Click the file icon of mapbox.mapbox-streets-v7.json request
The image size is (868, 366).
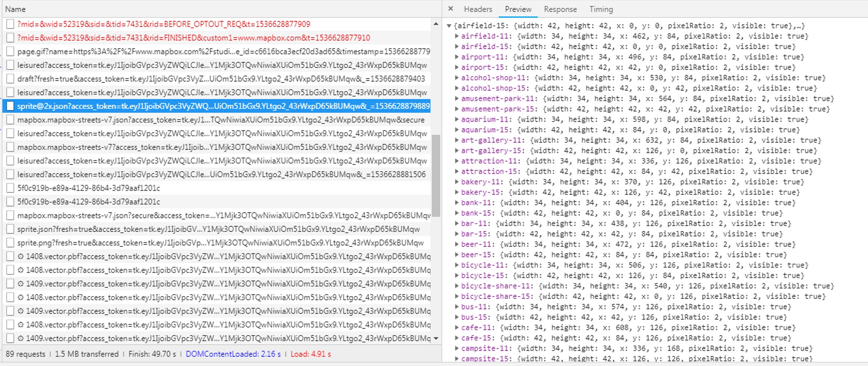10,120
